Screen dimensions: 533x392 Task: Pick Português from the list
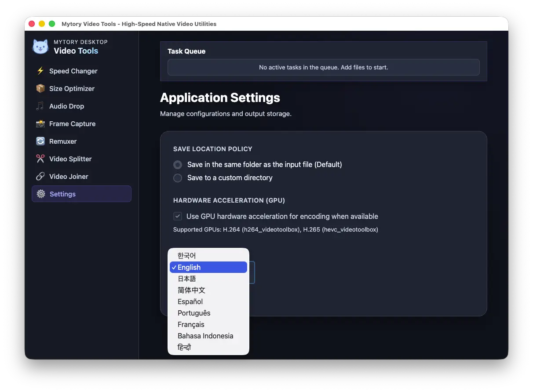[x=208, y=313]
